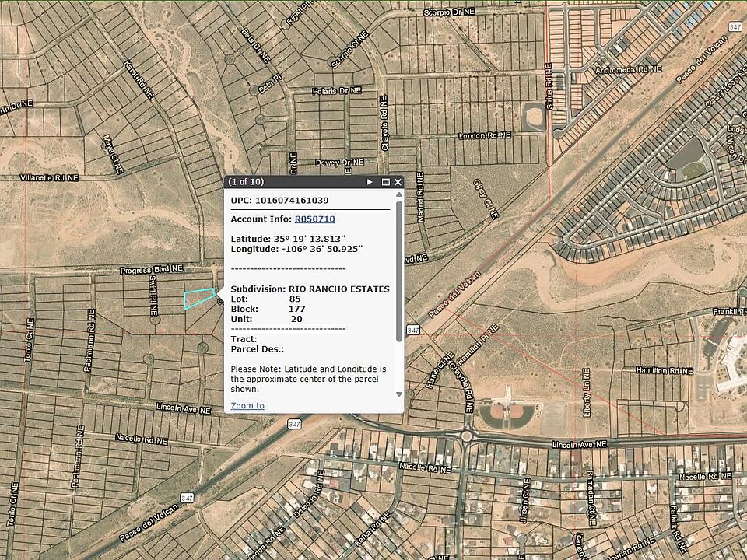Click the popup title "(1 of 10)"
This screenshot has height=560, width=747.
click(246, 182)
